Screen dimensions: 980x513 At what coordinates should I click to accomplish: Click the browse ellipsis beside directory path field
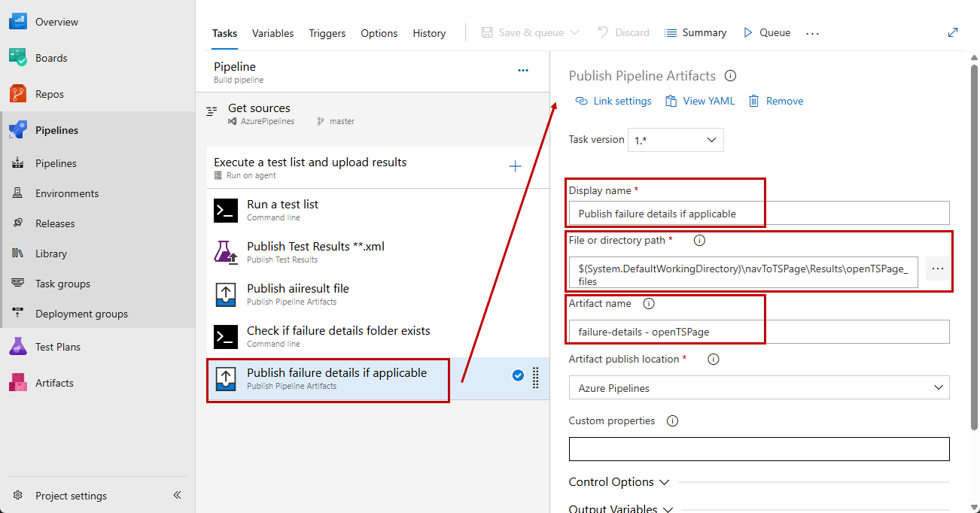(937, 268)
